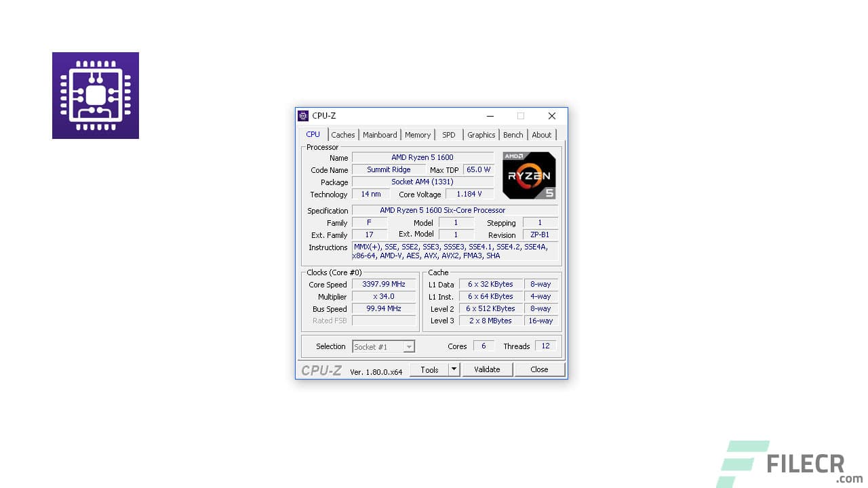The height and width of the screenshot is (488, 868).
Task: Click the CPU-Z logo text in footer
Action: click(x=321, y=370)
